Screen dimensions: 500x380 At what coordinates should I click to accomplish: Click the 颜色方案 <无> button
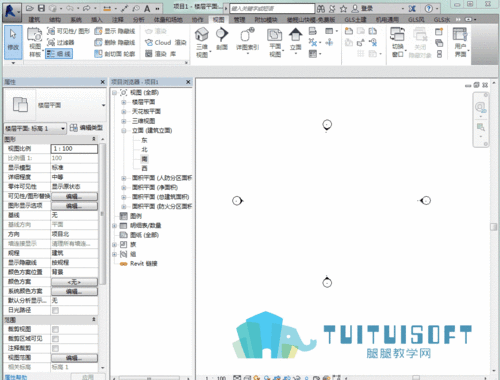click(x=74, y=282)
